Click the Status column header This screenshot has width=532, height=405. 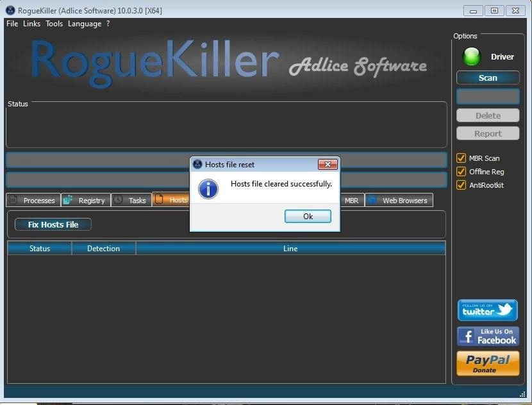40,249
